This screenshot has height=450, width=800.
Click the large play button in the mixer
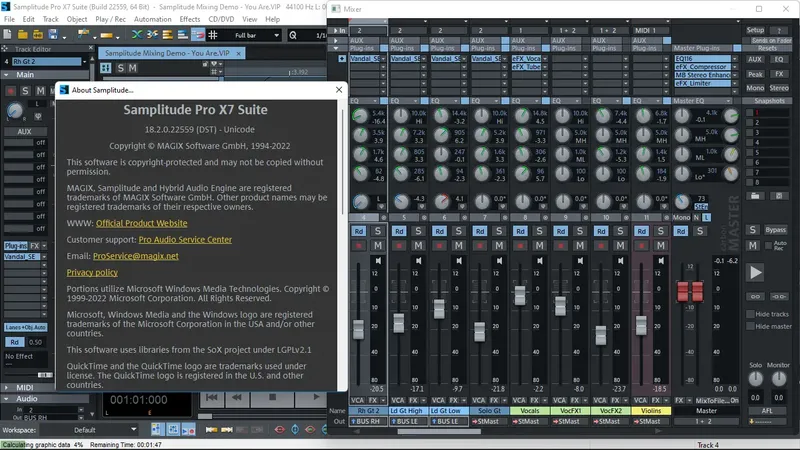point(755,272)
